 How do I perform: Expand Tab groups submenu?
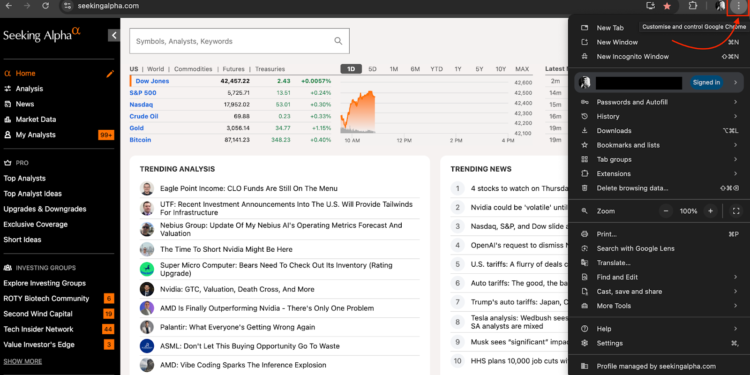click(x=659, y=159)
